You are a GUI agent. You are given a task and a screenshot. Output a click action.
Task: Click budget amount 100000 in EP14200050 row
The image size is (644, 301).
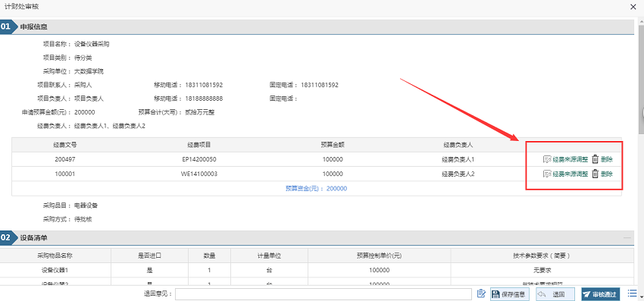(333, 159)
